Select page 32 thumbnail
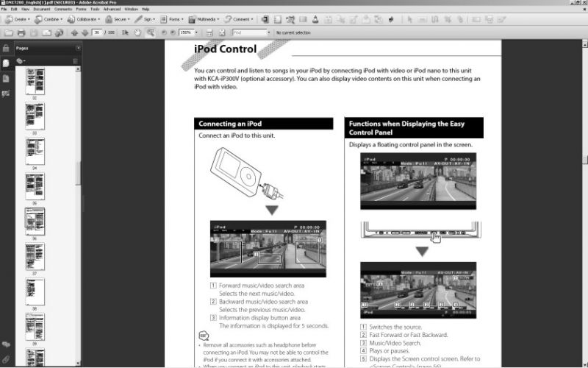The height and width of the screenshot is (368, 588). click(35, 82)
